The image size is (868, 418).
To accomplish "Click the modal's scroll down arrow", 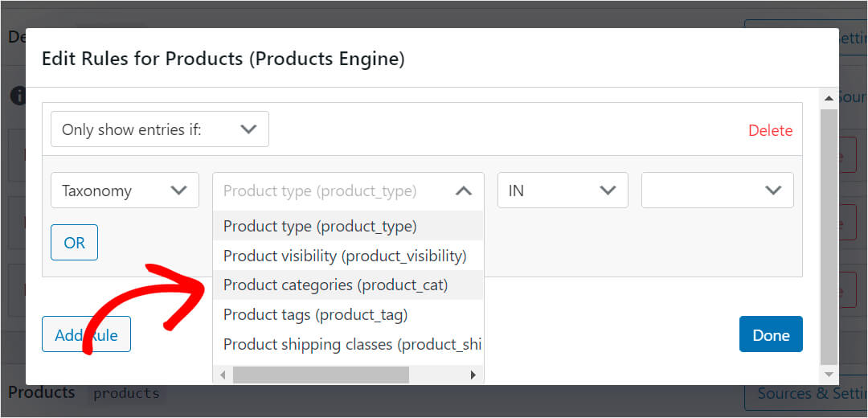I will (829, 375).
